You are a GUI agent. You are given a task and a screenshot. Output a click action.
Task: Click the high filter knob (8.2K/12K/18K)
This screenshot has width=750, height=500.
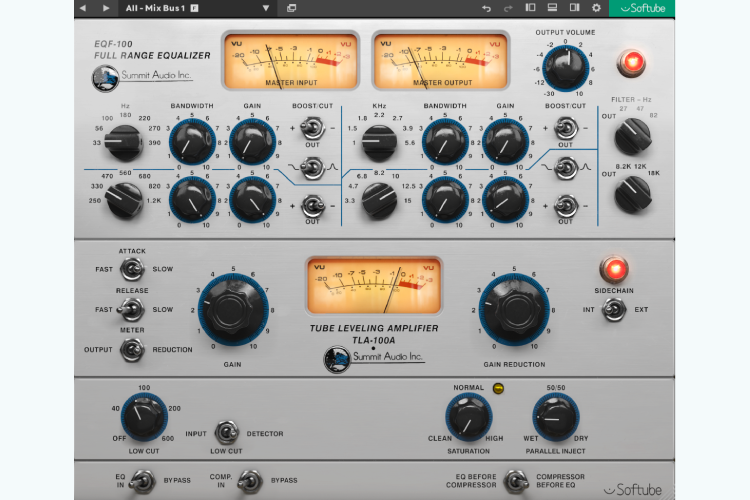(632, 194)
